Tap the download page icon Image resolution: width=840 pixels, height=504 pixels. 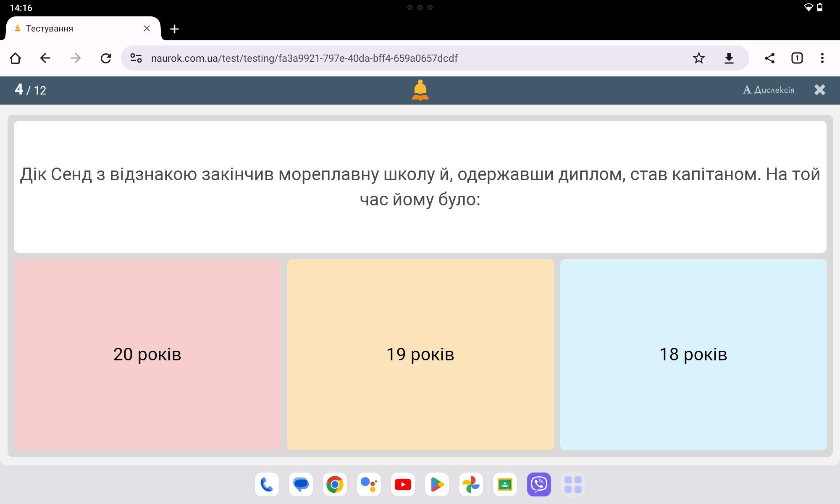pyautogui.click(x=729, y=58)
